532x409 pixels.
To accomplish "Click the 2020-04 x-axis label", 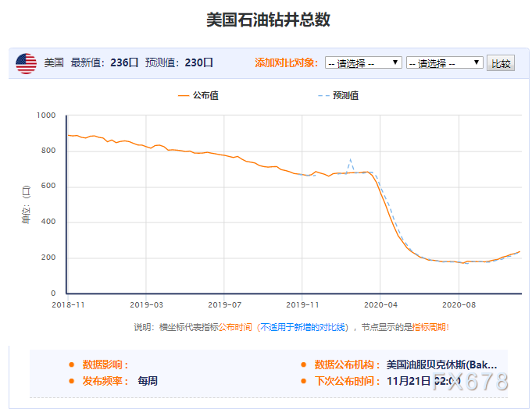I will coord(380,305).
